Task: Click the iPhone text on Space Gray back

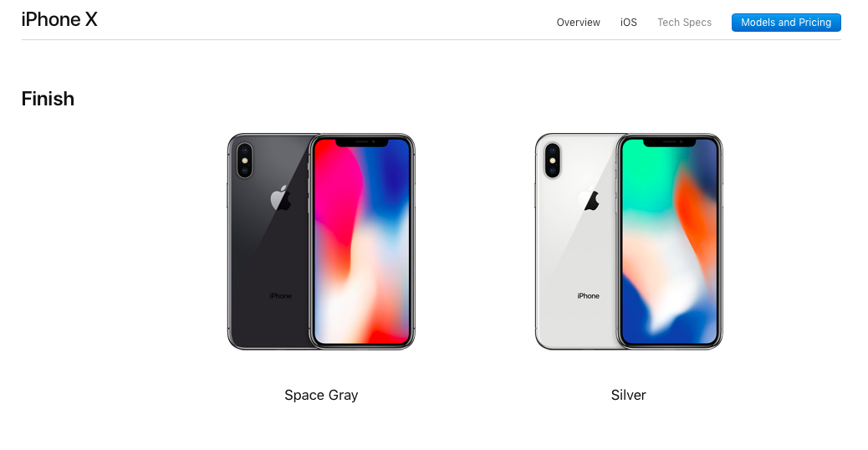Action: click(281, 296)
